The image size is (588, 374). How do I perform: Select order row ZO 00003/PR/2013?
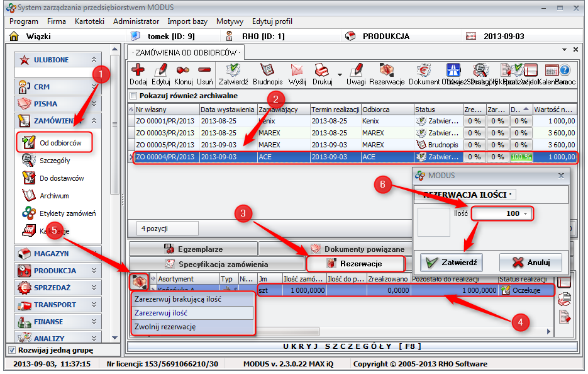167,133
